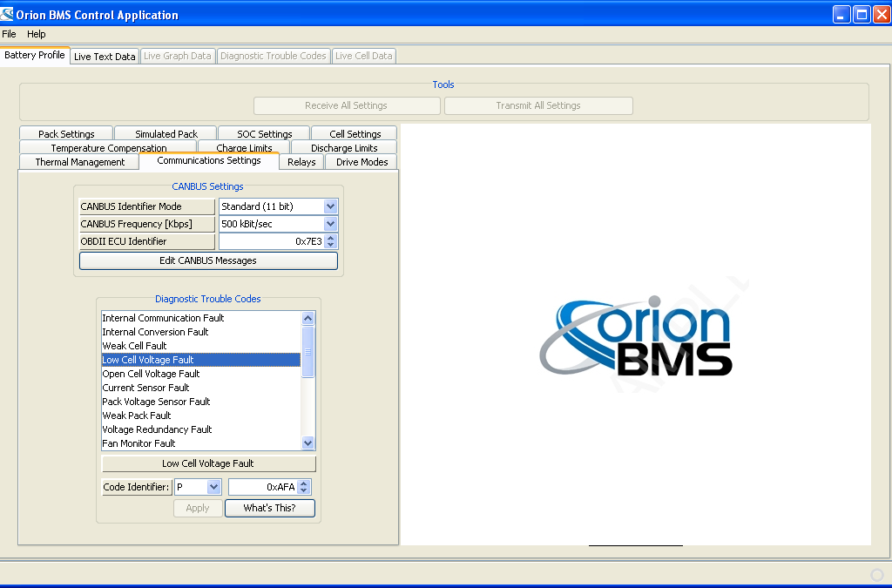Click the trouble codes list scroll-up arrow
The height and width of the screenshot is (588, 892).
click(307, 319)
